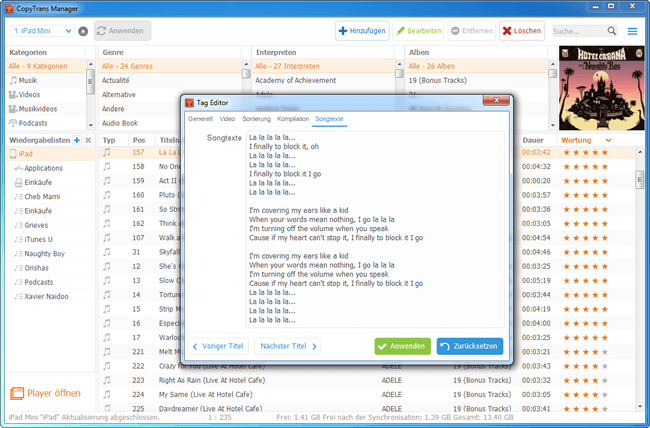This screenshot has height=428, width=650.
Task: Click into the Suche search field
Action: (x=579, y=31)
